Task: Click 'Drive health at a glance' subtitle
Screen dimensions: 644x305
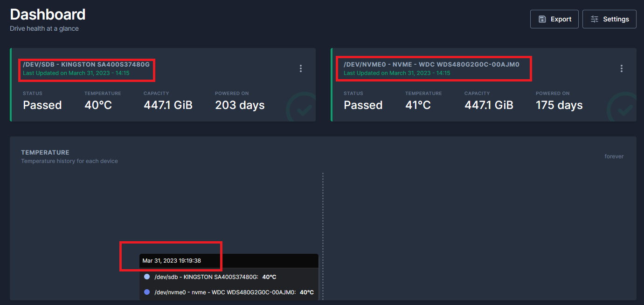Action: (x=44, y=28)
